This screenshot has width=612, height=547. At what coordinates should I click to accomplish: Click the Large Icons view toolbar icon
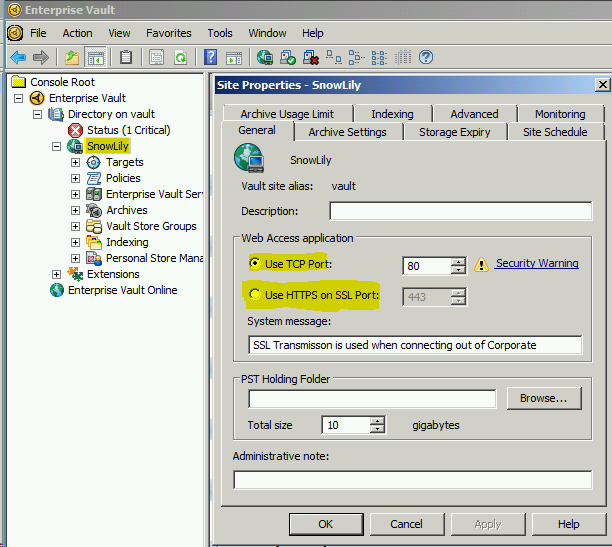pos(333,57)
